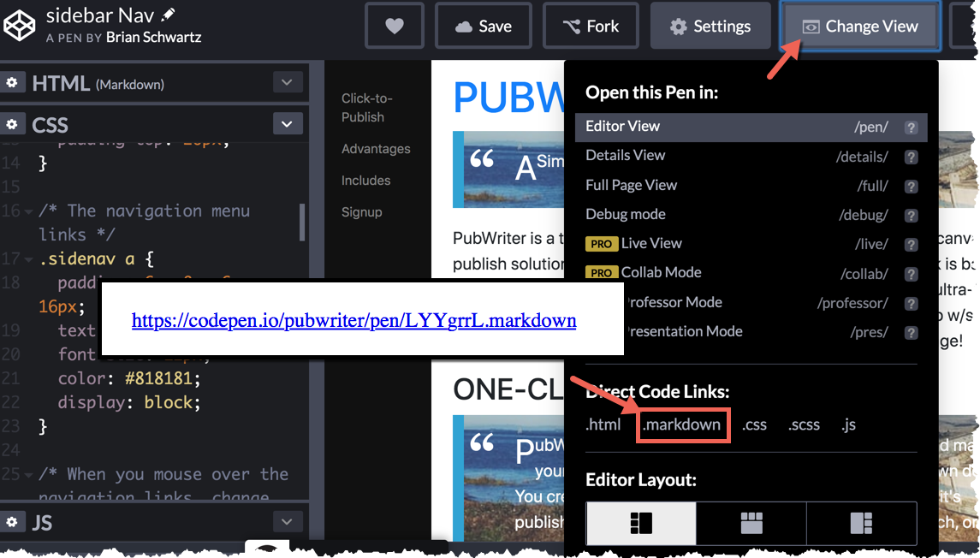Go to Signup in preview sidebar
The height and width of the screenshot is (558, 980).
pyautogui.click(x=361, y=212)
